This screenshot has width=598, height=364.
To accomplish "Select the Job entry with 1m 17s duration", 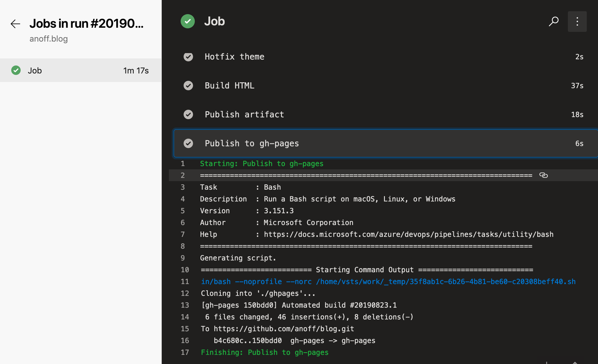I will click(x=81, y=70).
